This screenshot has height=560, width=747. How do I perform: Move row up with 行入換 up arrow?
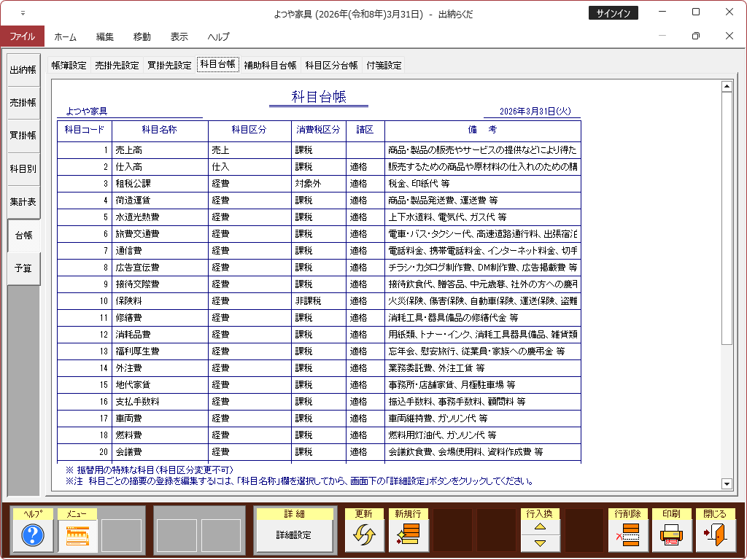tap(541, 526)
